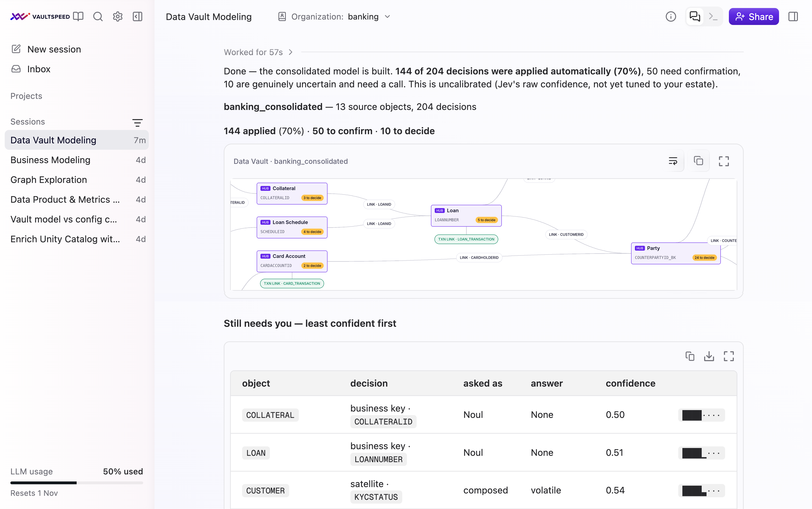Open the Enrich Unity Catalog session
The width and height of the screenshot is (812, 509).
coord(77,239)
